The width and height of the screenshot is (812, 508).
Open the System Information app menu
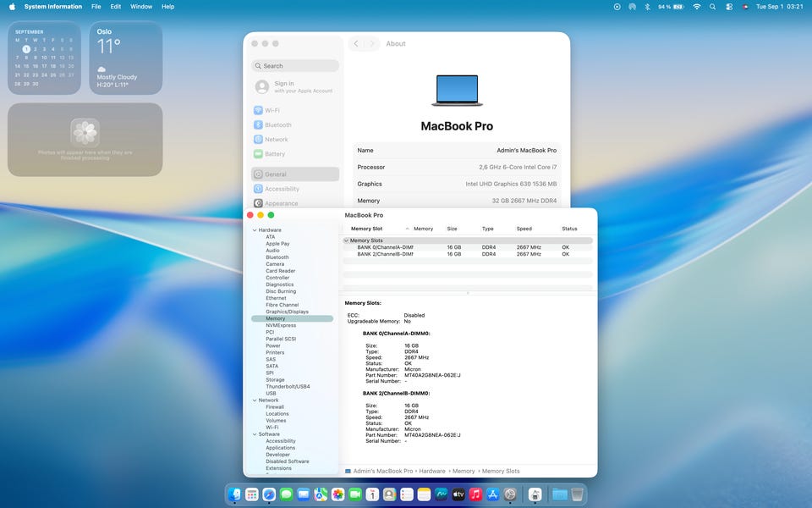(x=52, y=7)
